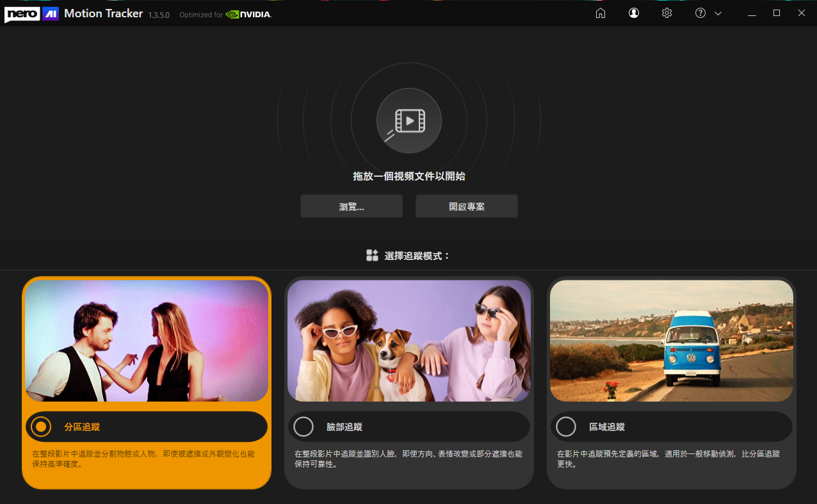817x504 pixels.
Task: Click the blue van thumbnail
Action: pyautogui.click(x=672, y=341)
